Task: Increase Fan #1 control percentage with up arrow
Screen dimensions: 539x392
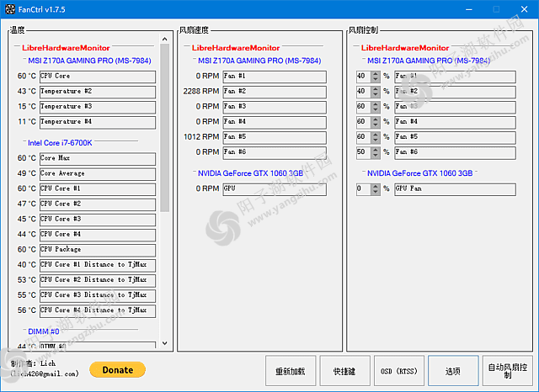Action: pos(376,73)
